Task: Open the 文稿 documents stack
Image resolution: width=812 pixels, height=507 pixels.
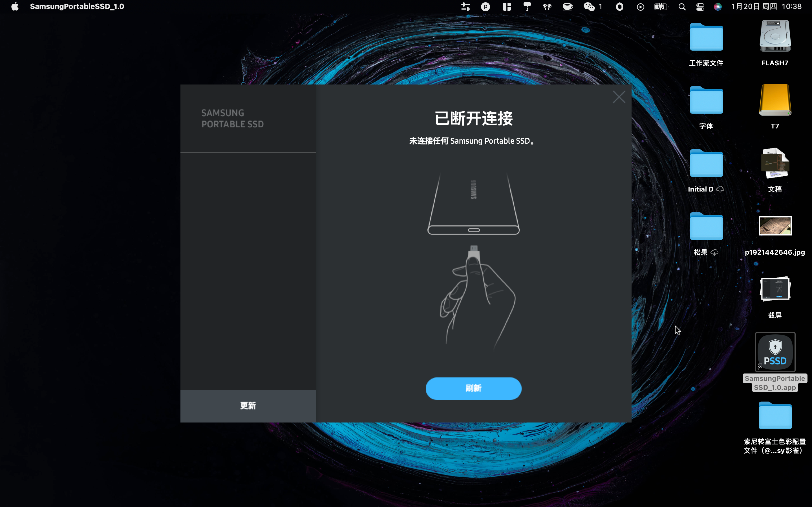Action: pos(775,163)
